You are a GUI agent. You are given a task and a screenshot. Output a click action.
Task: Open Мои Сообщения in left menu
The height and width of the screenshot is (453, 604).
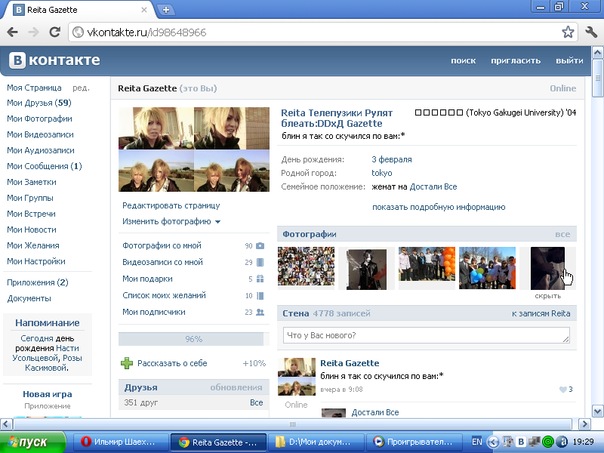coord(44,166)
